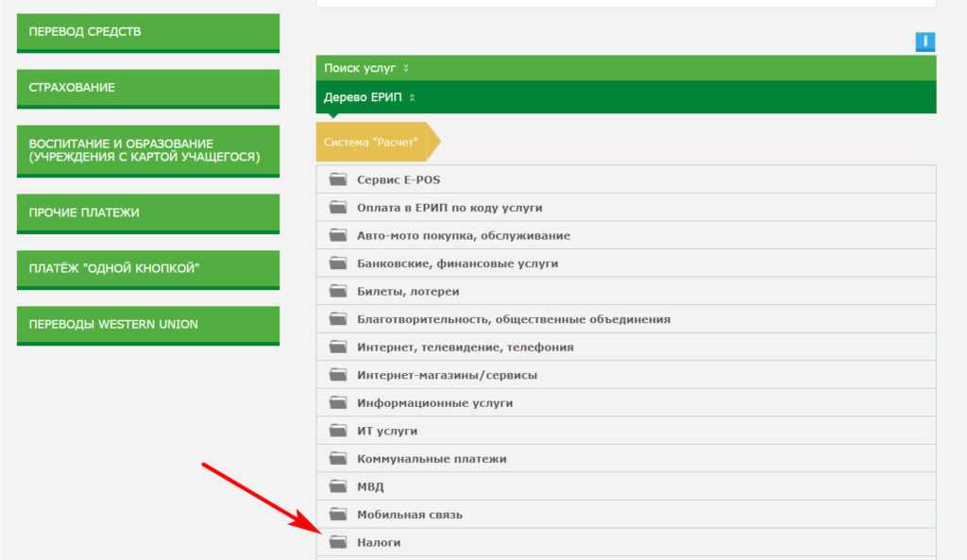Collapse the Дерево ЕРИП section

pyautogui.click(x=369, y=97)
